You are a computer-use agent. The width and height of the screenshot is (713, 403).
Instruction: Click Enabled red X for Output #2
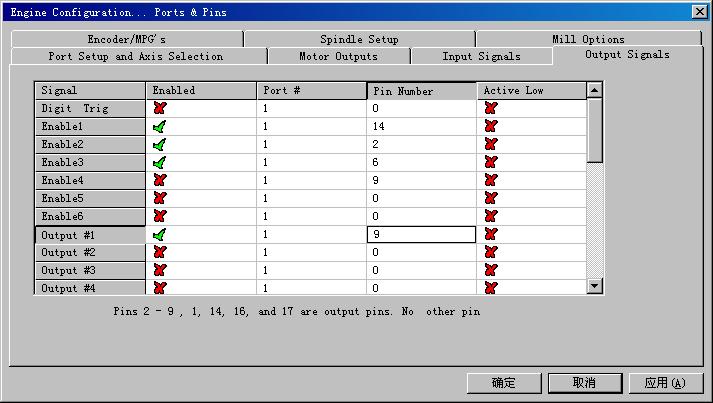pos(159,253)
